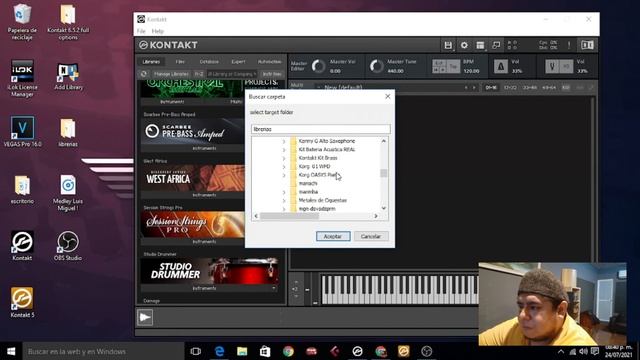The image size is (640, 360).
Task: Open Kontakt options gear icon
Action: tap(464, 45)
